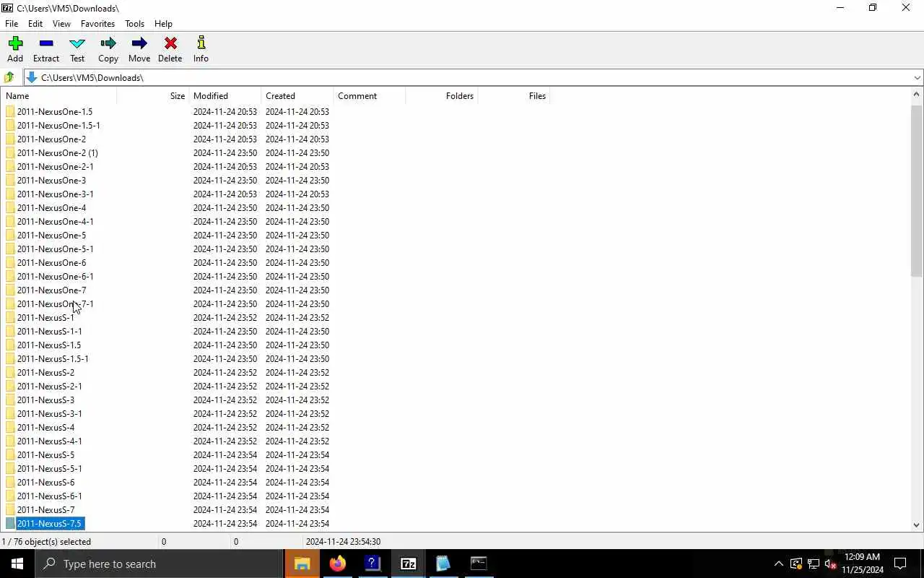The height and width of the screenshot is (578, 924).
Task: Select folder icon of 2011-NexusOne-4-1
Action: click(x=10, y=222)
